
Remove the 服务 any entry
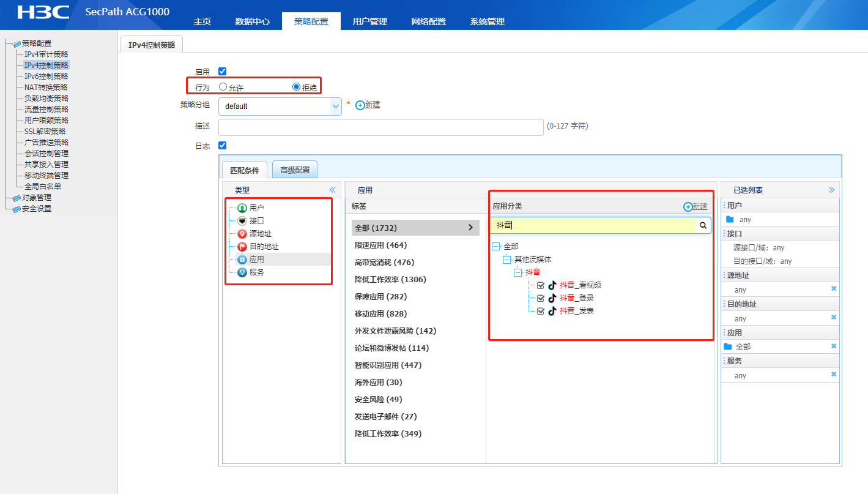833,375
